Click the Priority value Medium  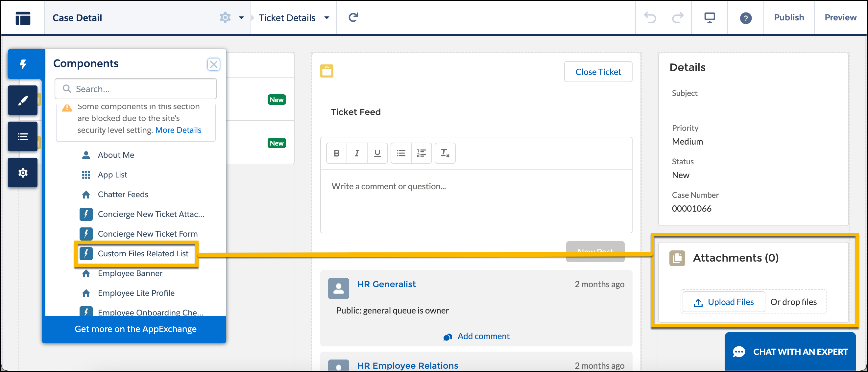tap(687, 142)
